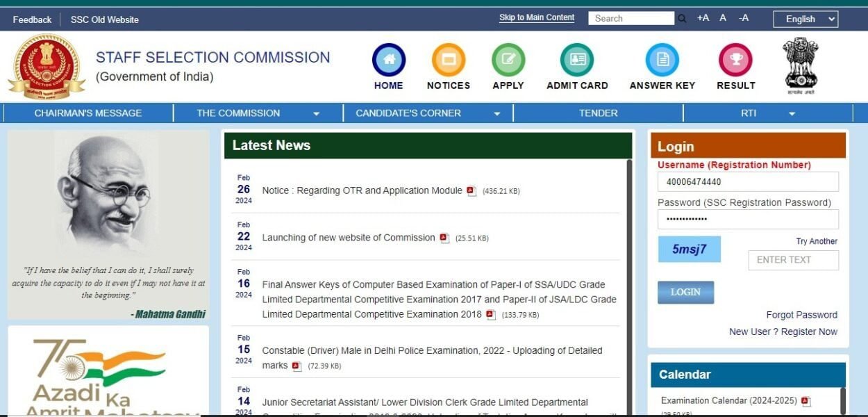
Task: Open PDF icon beside Examination Calendar 2024-2025
Action: 806,401
